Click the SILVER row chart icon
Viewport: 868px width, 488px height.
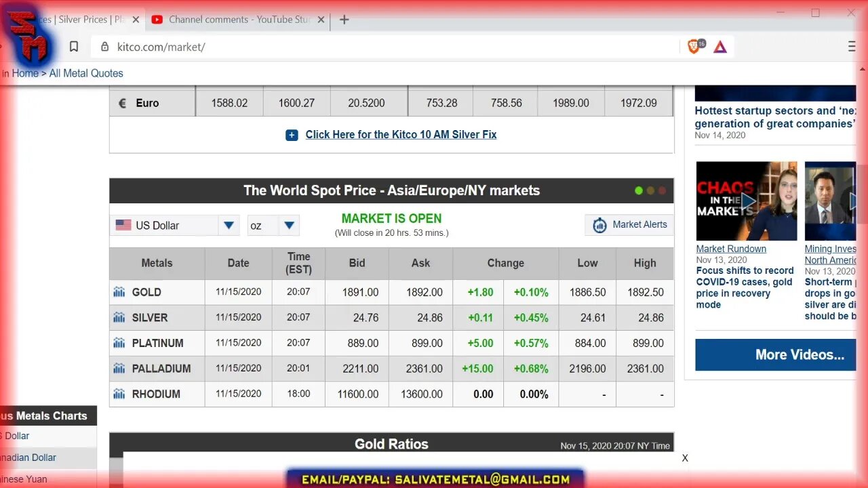119,317
